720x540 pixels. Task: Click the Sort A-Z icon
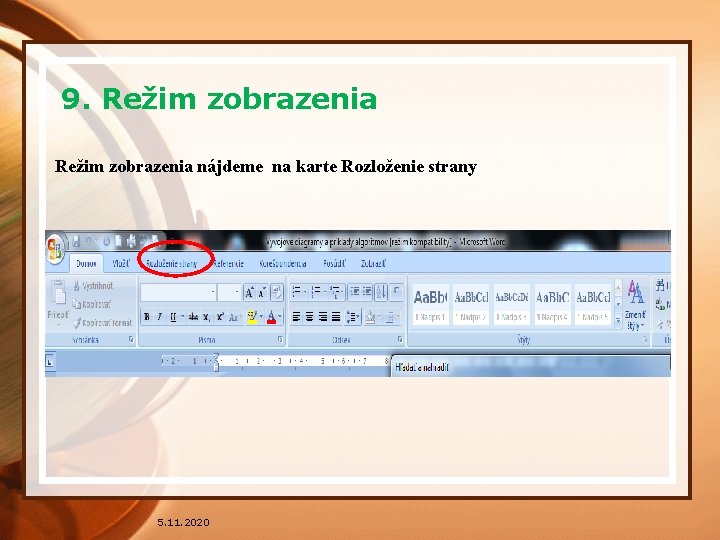(381, 291)
